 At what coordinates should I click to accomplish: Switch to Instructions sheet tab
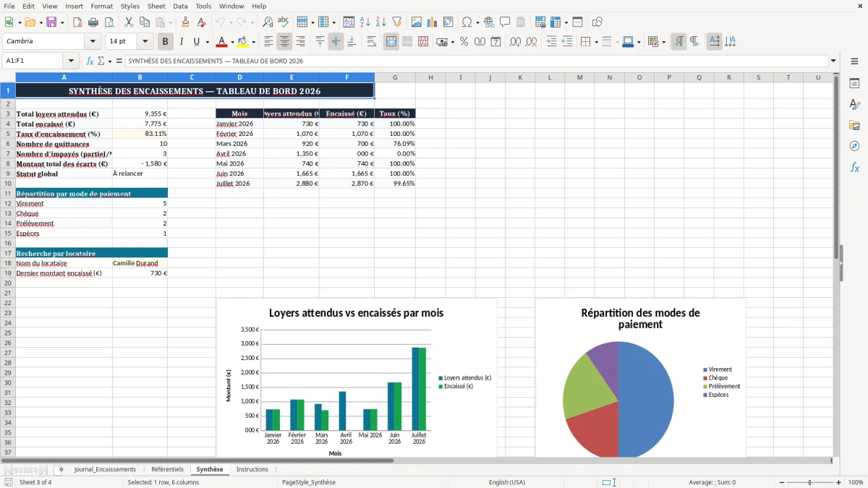click(x=252, y=470)
